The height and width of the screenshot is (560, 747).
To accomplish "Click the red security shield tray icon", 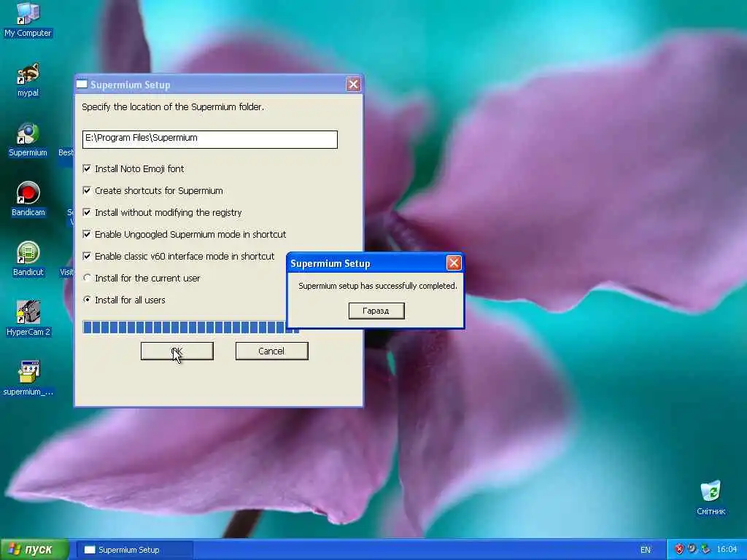I will pyautogui.click(x=679, y=549).
